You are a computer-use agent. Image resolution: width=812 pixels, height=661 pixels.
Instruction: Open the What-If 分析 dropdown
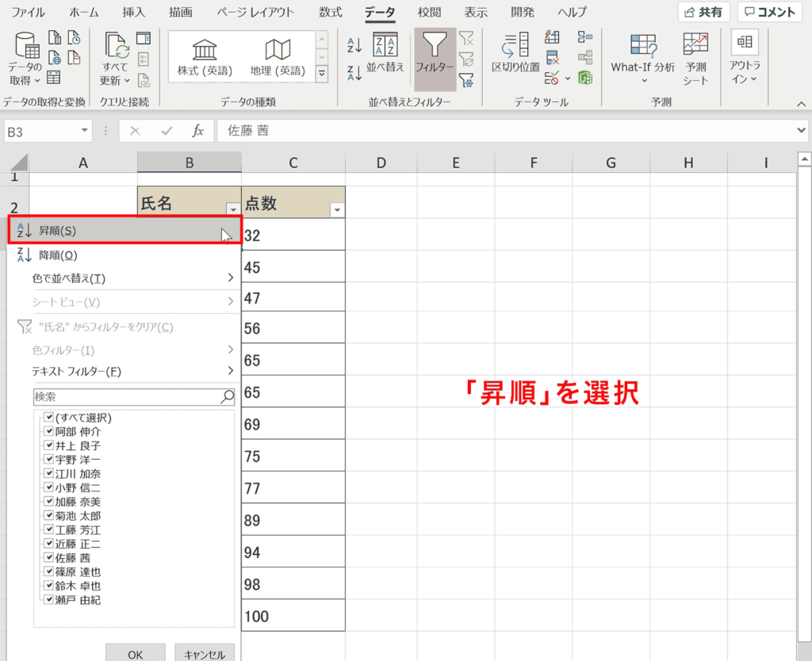(x=642, y=59)
